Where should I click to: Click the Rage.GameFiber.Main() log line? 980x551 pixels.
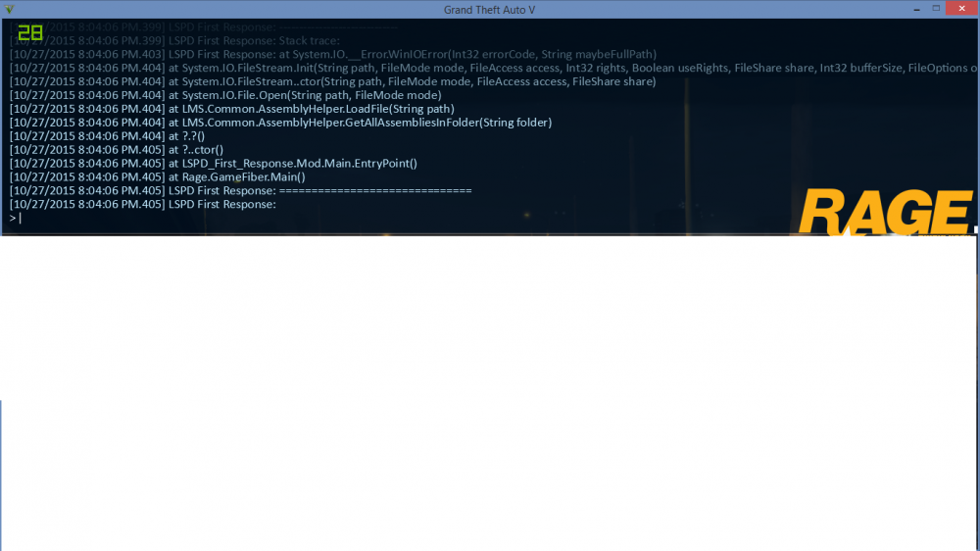[x=158, y=177]
